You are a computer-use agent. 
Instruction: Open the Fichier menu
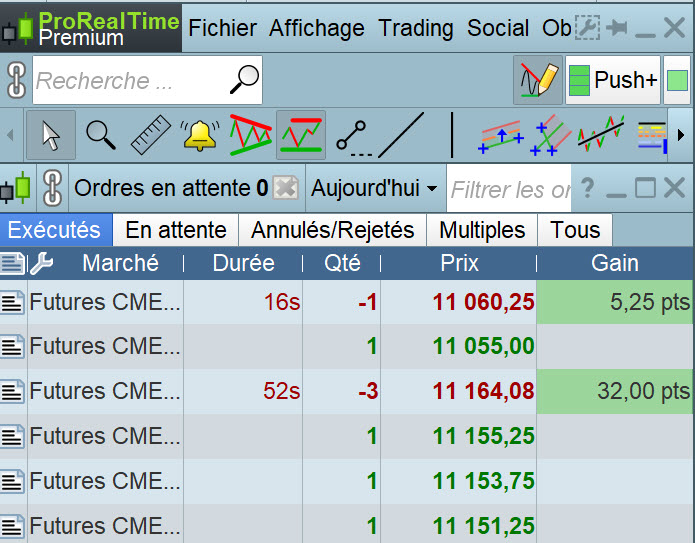(222, 28)
